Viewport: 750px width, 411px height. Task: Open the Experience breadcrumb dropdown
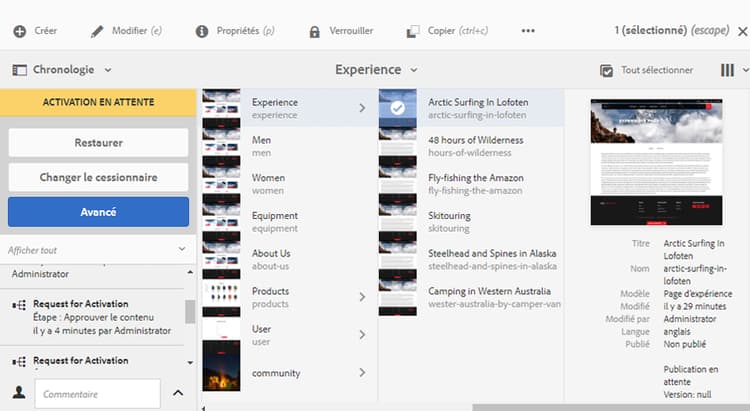(x=414, y=70)
